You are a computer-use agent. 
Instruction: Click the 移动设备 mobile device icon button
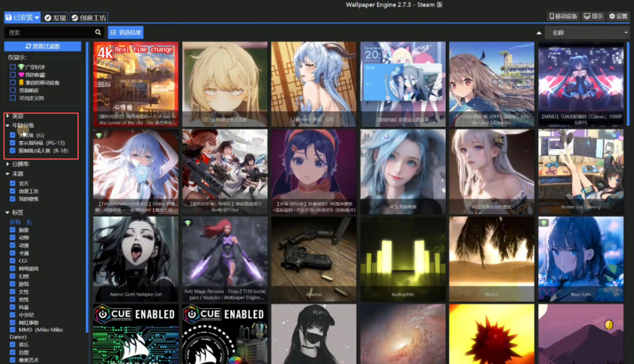point(563,16)
